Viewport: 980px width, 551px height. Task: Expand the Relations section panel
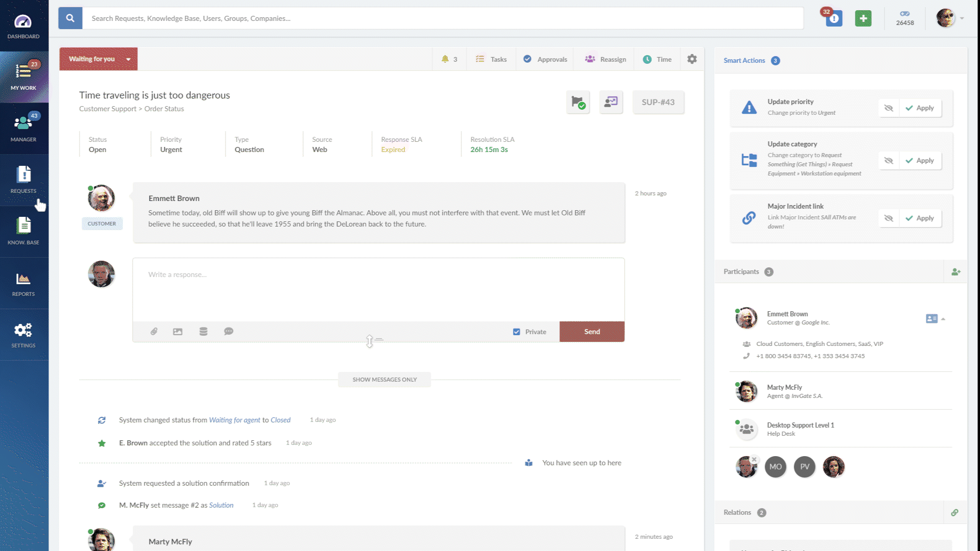pos(738,512)
